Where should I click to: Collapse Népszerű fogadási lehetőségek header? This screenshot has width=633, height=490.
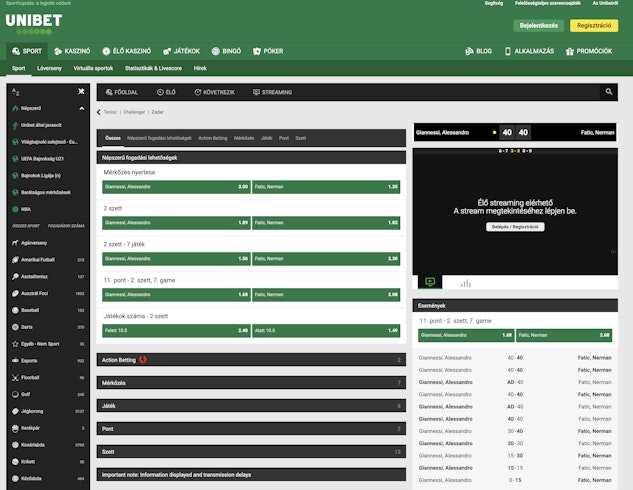(x=251, y=157)
